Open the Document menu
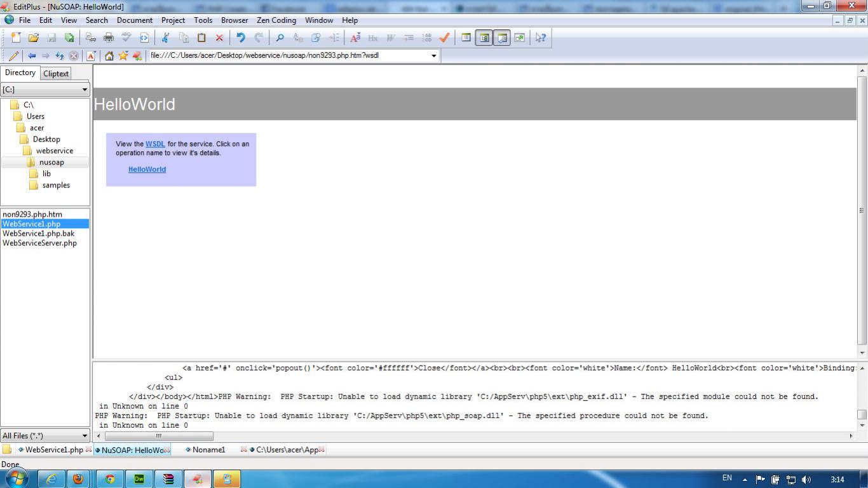The width and height of the screenshot is (868, 488). click(135, 20)
